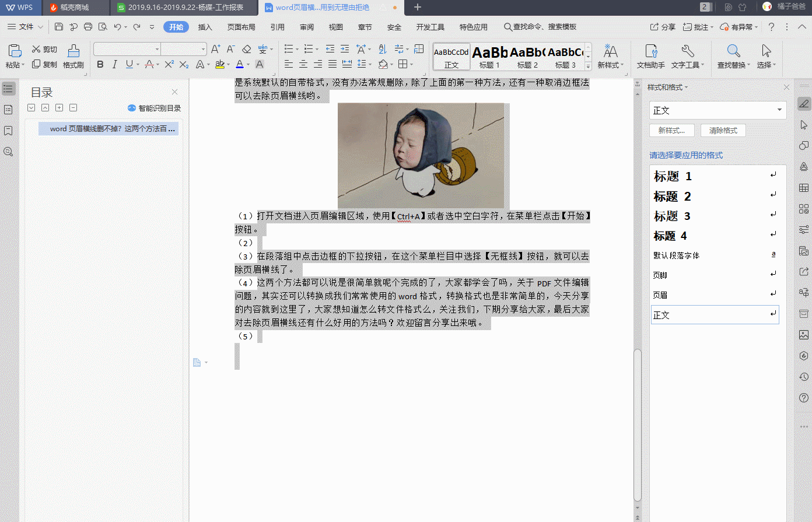
Task: Click the 分享 (Share) button
Action: [663, 27]
